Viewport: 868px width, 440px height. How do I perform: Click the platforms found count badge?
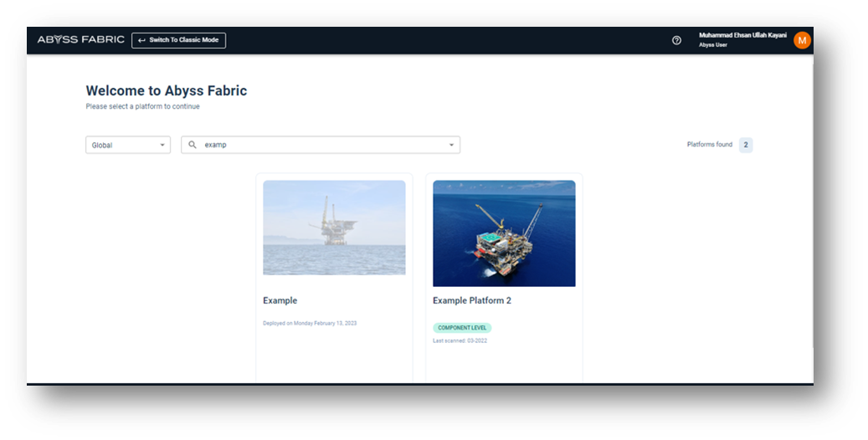tap(746, 145)
